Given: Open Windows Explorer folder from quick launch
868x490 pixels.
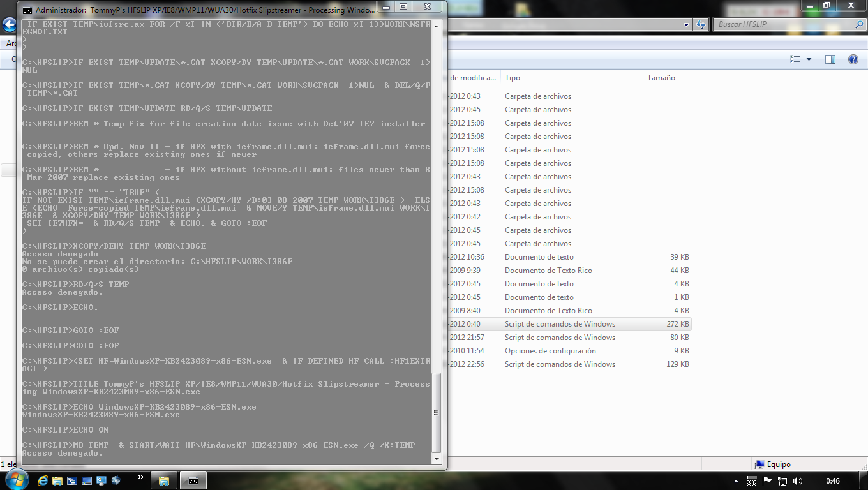Looking at the screenshot, I should click(57, 480).
